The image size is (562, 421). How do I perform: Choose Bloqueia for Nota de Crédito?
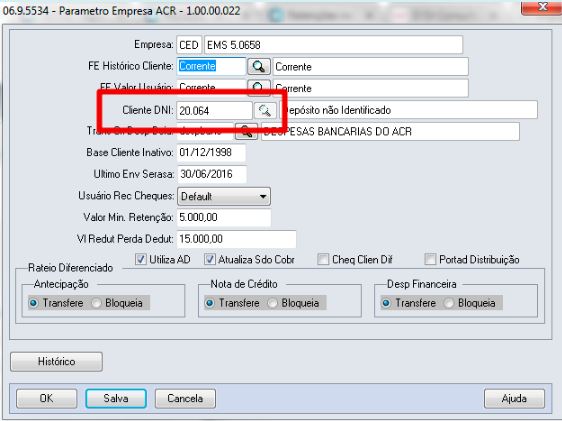pos(272,303)
